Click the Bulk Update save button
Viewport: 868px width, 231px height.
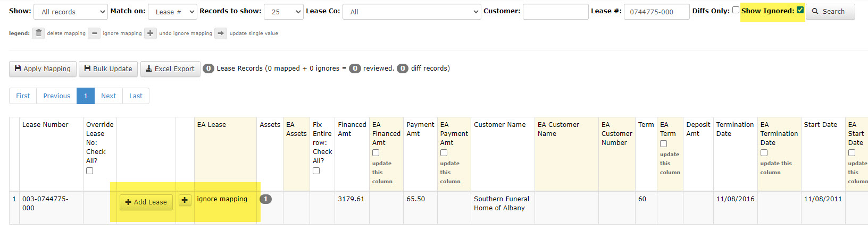coord(108,69)
